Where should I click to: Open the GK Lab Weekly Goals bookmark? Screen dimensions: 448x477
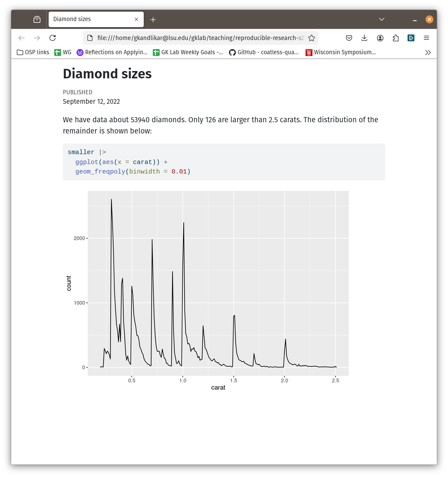[188, 53]
